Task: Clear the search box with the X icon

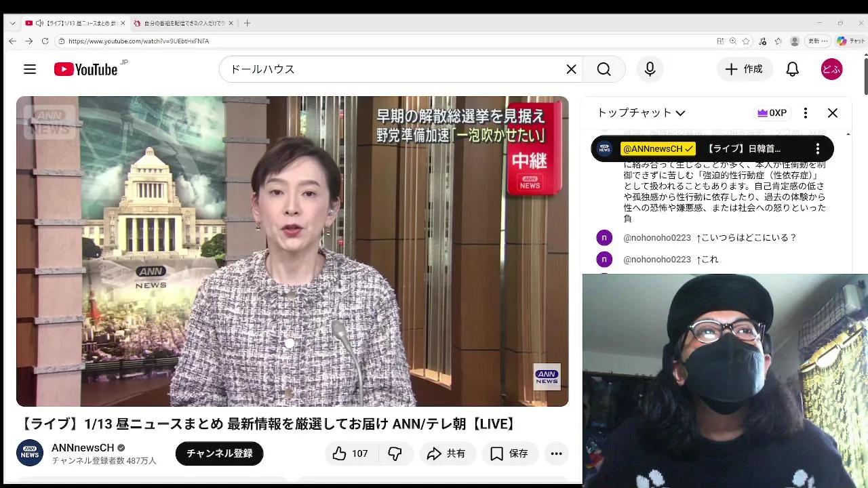Action: tap(571, 69)
